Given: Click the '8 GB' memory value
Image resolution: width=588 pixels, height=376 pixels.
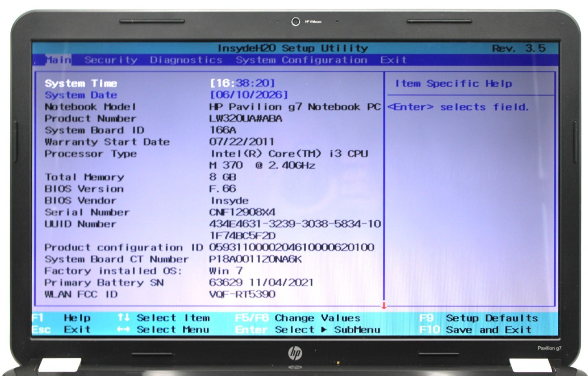Looking at the screenshot, I should point(223,177).
